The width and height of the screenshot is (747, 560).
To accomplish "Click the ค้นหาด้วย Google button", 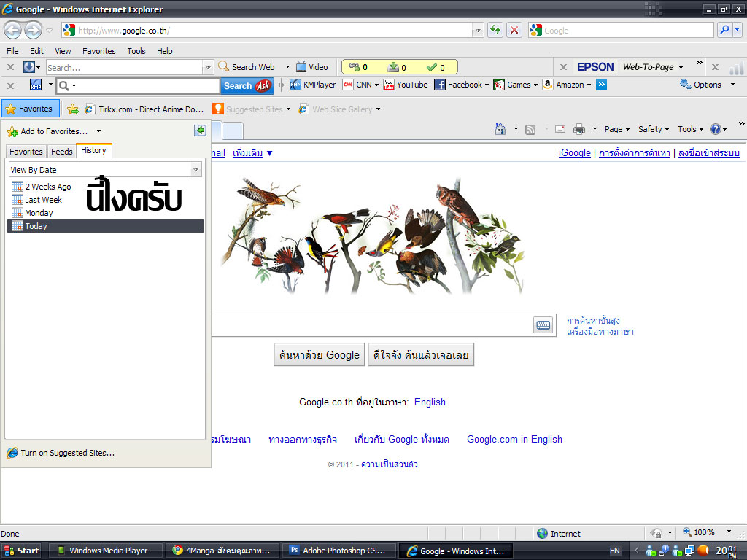I will (320, 355).
